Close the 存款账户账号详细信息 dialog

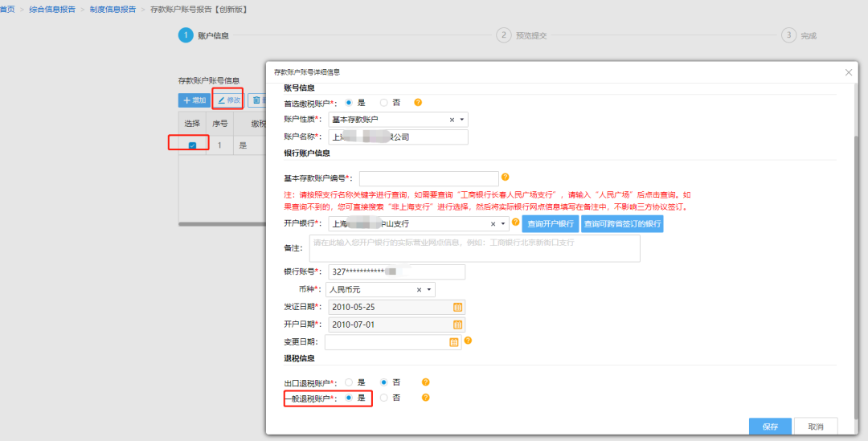pos(849,72)
